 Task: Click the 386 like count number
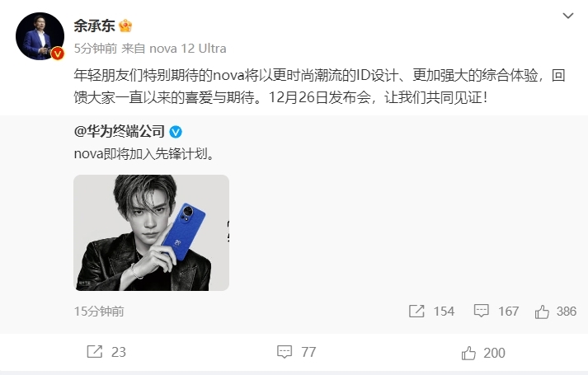pos(567,312)
